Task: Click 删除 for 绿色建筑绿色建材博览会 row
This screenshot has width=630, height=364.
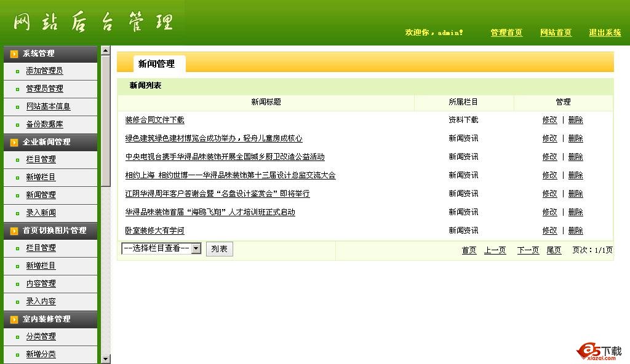Action: click(x=575, y=138)
